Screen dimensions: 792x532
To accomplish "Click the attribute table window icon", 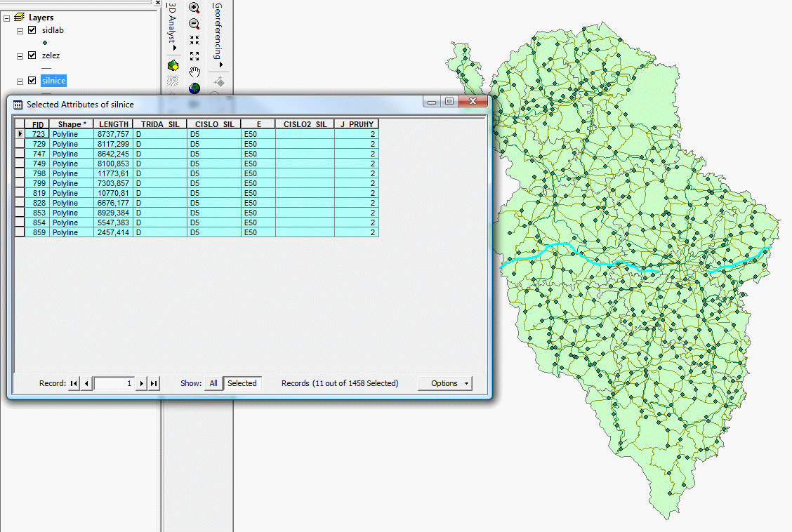I will click(x=18, y=105).
